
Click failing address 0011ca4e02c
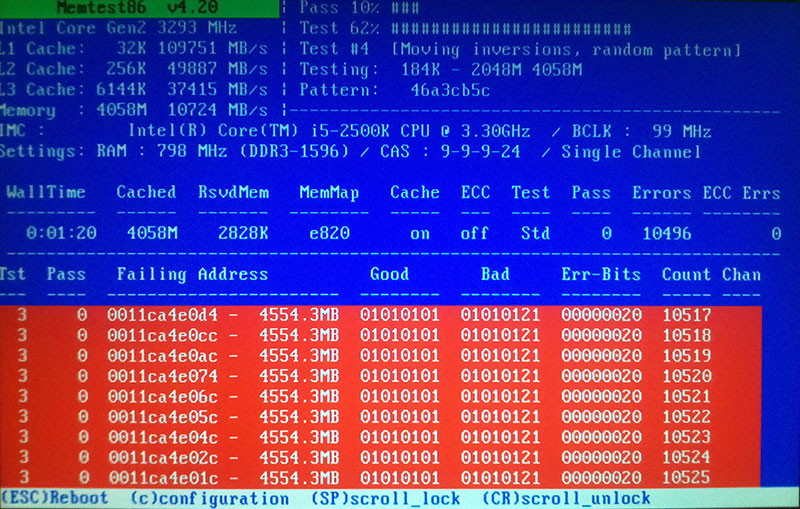coord(162,457)
